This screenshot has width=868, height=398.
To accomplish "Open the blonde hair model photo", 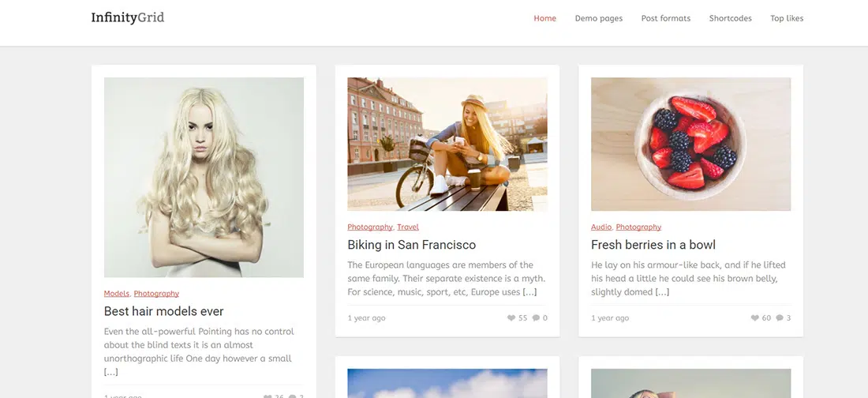I will [x=204, y=177].
